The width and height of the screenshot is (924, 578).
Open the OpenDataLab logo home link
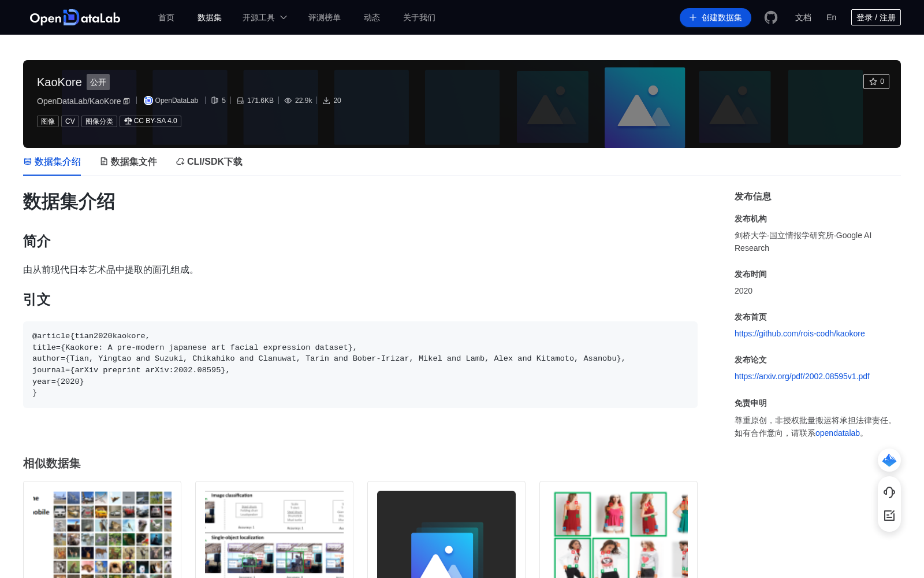75,17
